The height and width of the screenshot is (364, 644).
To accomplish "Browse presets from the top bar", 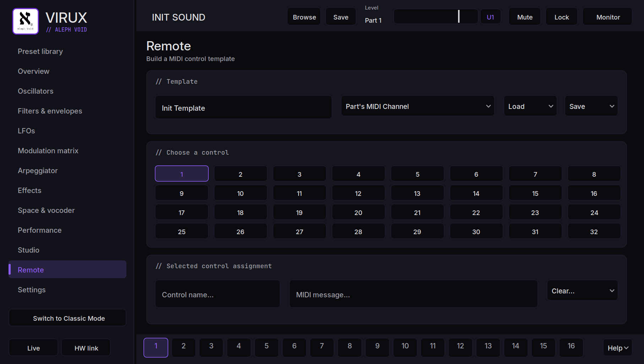I will [x=304, y=17].
